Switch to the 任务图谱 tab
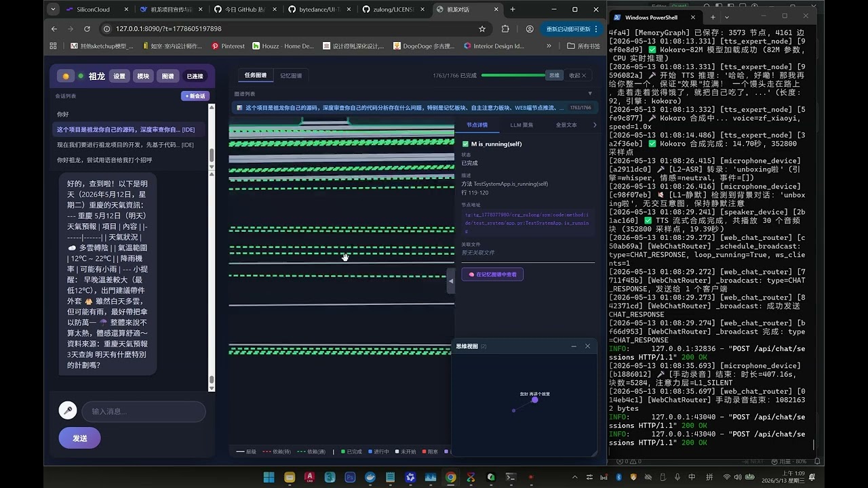Image resolution: width=868 pixels, height=488 pixels. point(256,75)
